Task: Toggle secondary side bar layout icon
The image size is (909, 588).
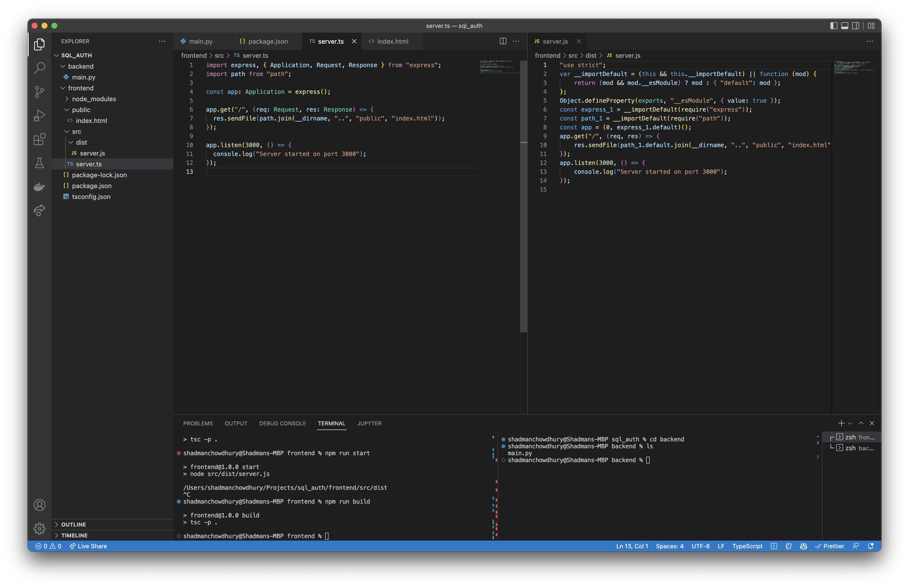Action: 856,26
